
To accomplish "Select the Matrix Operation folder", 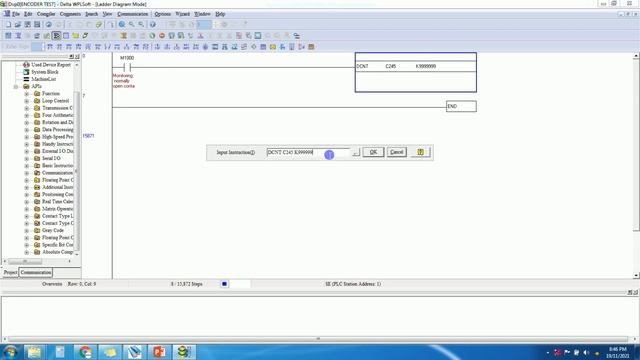I will coord(58,209).
